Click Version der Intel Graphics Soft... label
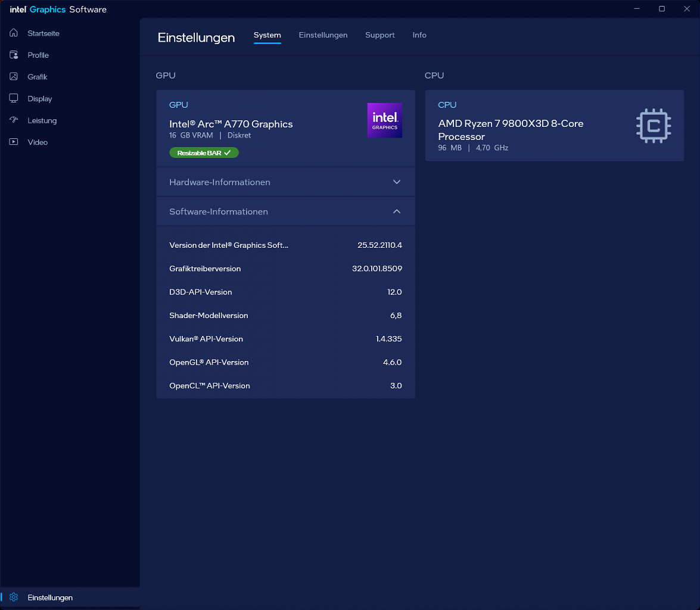The width and height of the screenshot is (700, 610). pos(229,245)
